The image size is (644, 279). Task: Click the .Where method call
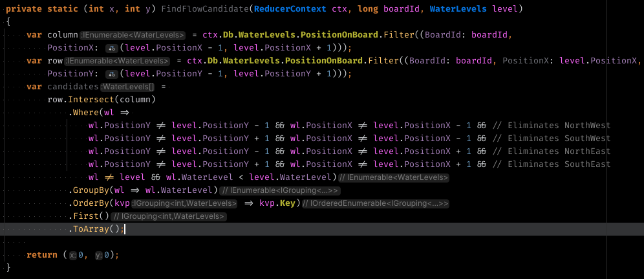pos(83,113)
